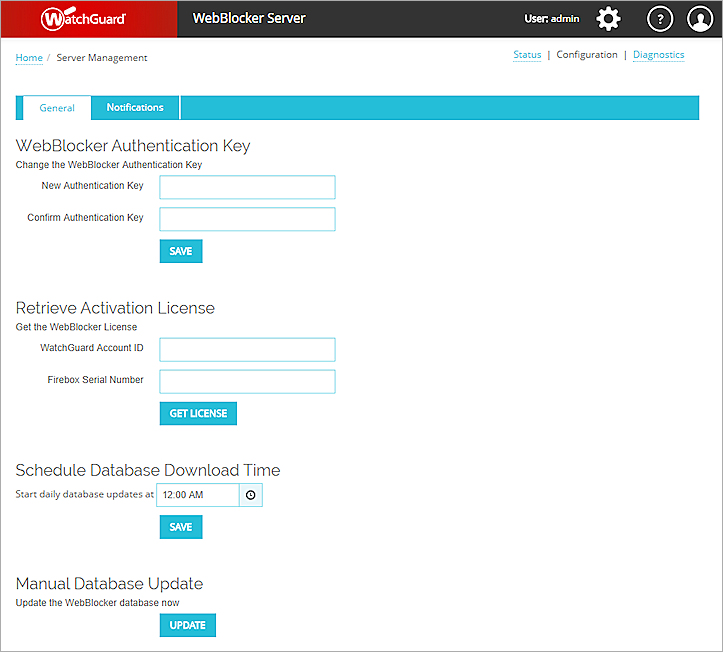The width and height of the screenshot is (723, 652).
Task: Select the General tab
Action: pyautogui.click(x=57, y=108)
